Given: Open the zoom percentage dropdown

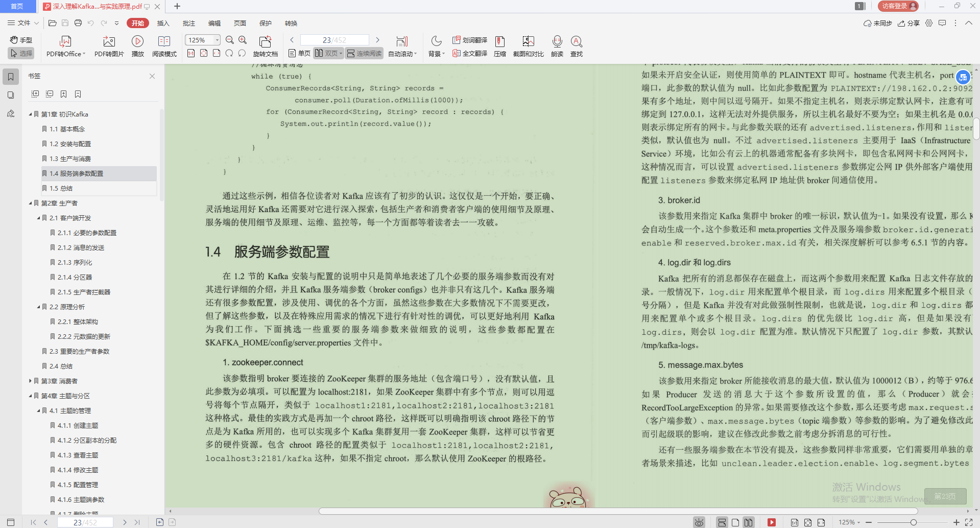Looking at the screenshot, I should (x=216, y=39).
